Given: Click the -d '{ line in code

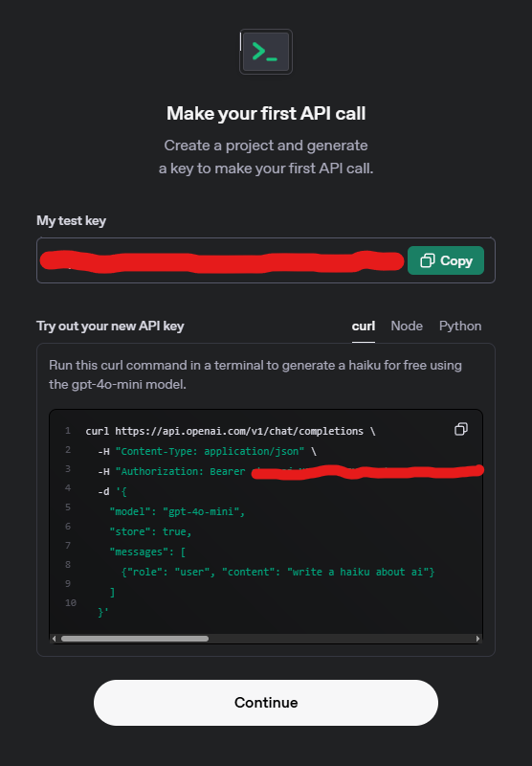Looking at the screenshot, I should pos(112,491).
